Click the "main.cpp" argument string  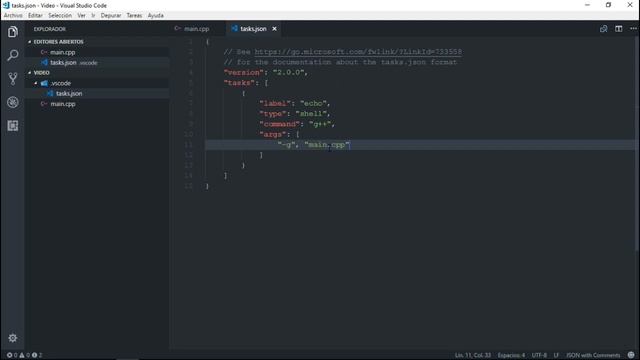click(327, 145)
